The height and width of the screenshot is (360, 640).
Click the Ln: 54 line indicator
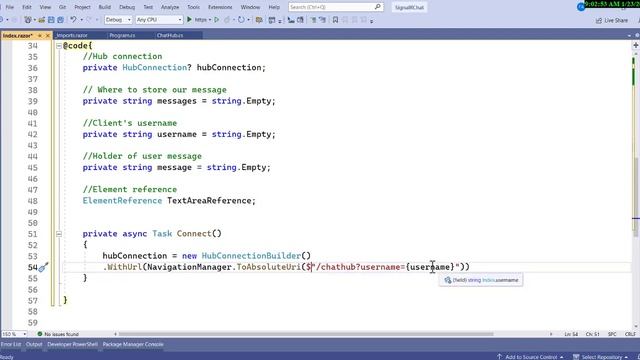(571, 334)
